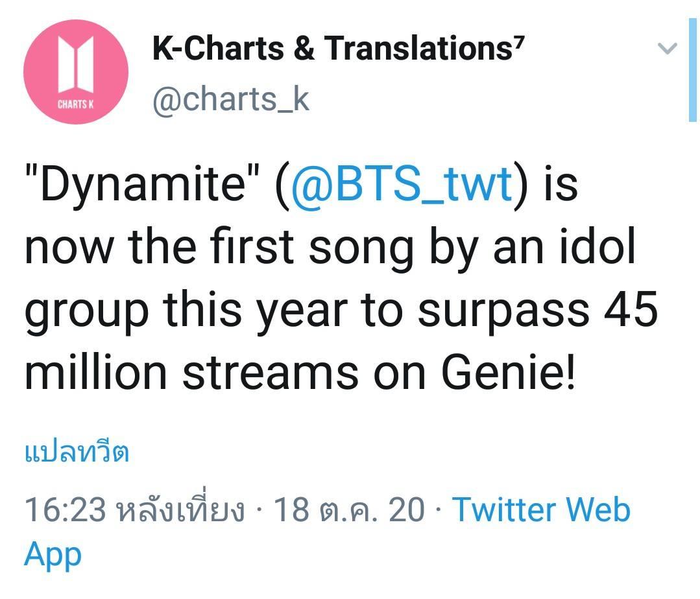
Task: Open the tweet options chevron menu
Action: tap(667, 49)
